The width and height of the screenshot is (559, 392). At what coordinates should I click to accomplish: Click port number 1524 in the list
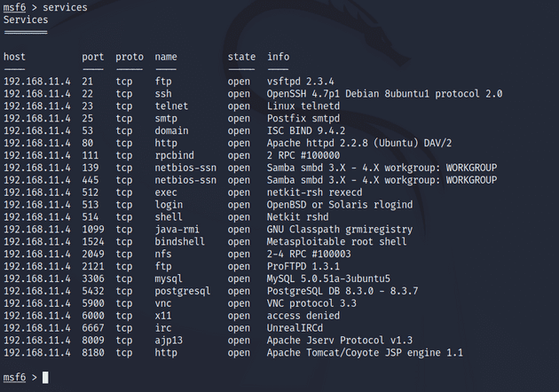pos(93,241)
